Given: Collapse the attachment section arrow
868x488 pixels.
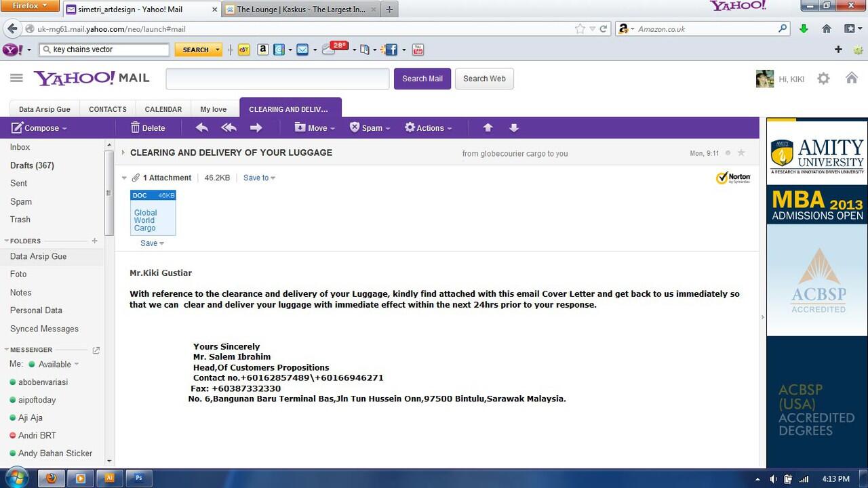Looking at the screenshot, I should (x=124, y=178).
